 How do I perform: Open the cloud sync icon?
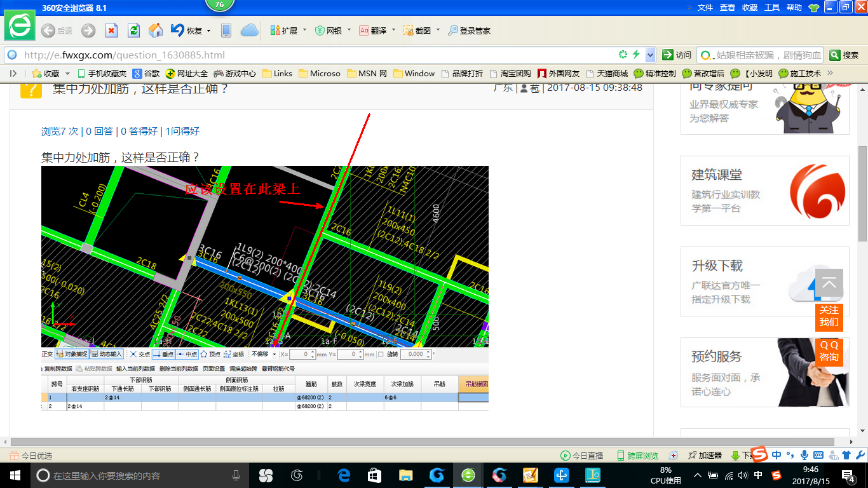coord(249,30)
